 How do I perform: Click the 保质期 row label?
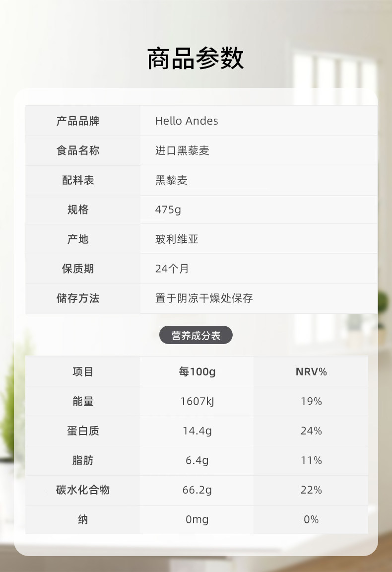pos(78,269)
